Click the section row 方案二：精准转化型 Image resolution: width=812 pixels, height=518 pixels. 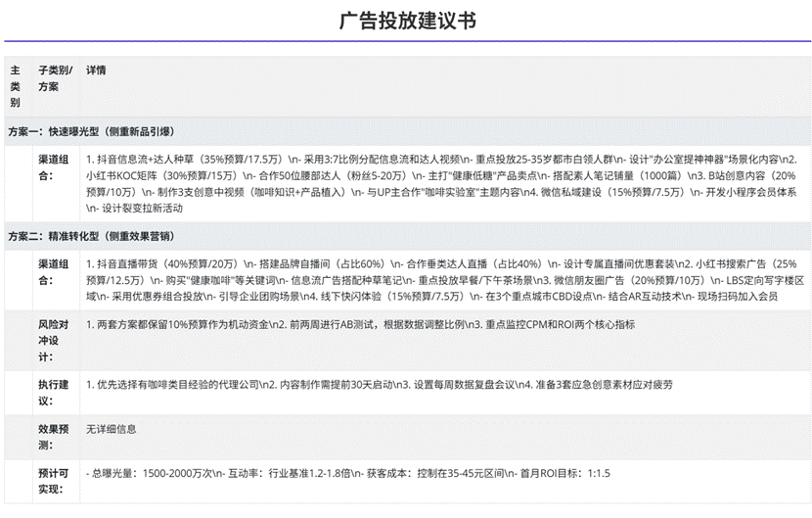coord(407,236)
